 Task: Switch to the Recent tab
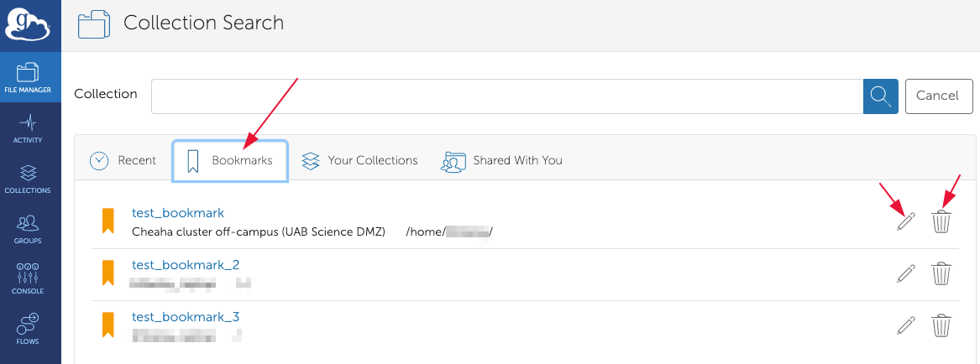tap(123, 160)
